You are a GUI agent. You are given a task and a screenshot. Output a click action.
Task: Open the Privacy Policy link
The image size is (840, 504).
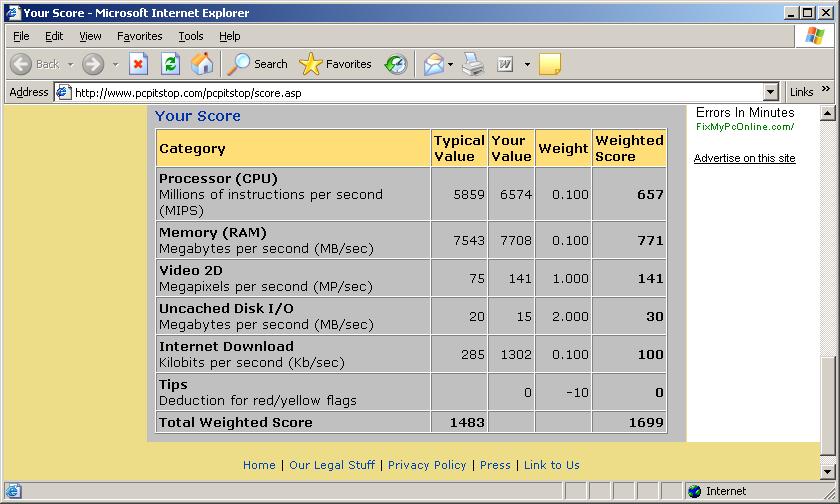(x=427, y=465)
